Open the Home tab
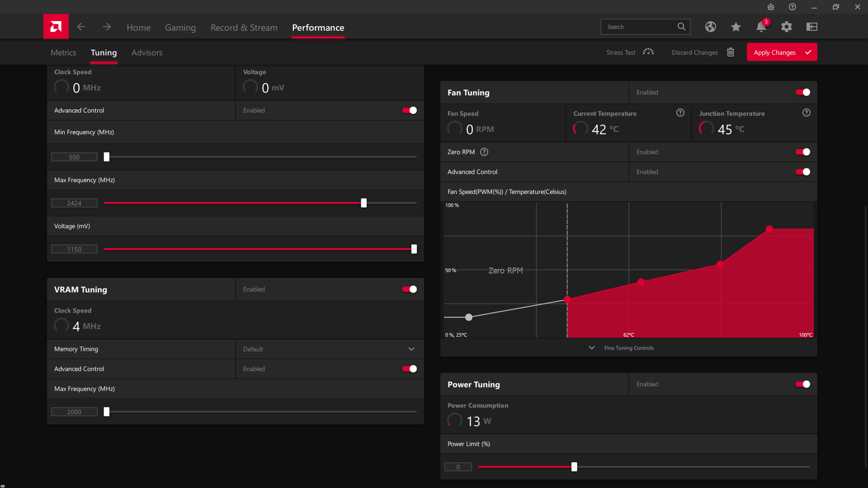The width and height of the screenshot is (868, 488). point(138,28)
